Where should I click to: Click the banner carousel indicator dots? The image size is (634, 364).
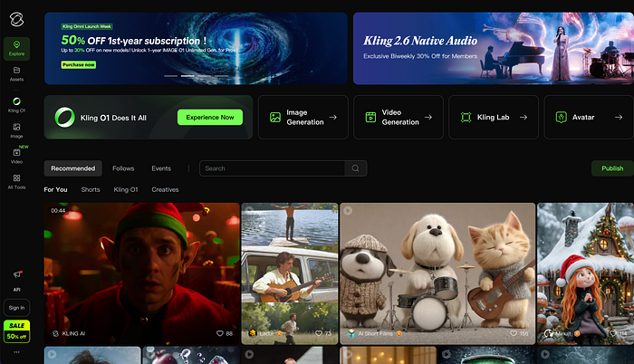[x=195, y=76]
